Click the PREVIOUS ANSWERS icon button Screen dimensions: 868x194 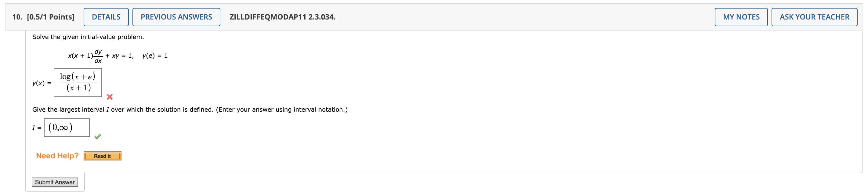(x=176, y=16)
